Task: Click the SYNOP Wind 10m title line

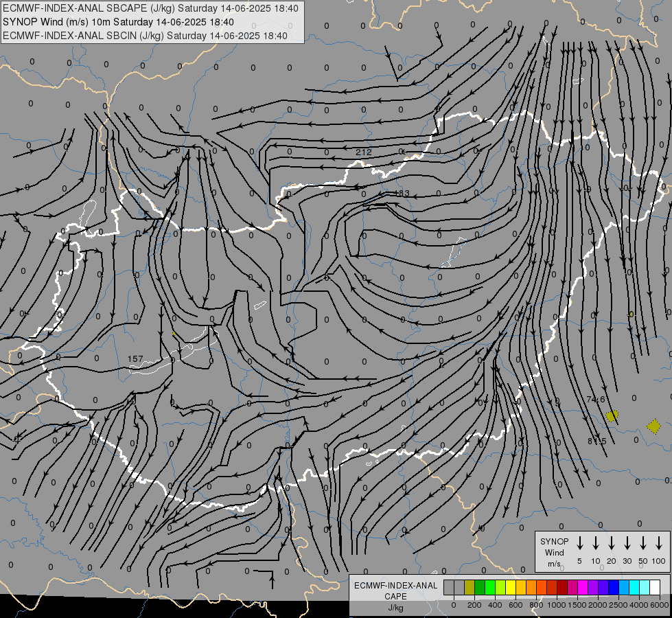Action: [x=118, y=22]
